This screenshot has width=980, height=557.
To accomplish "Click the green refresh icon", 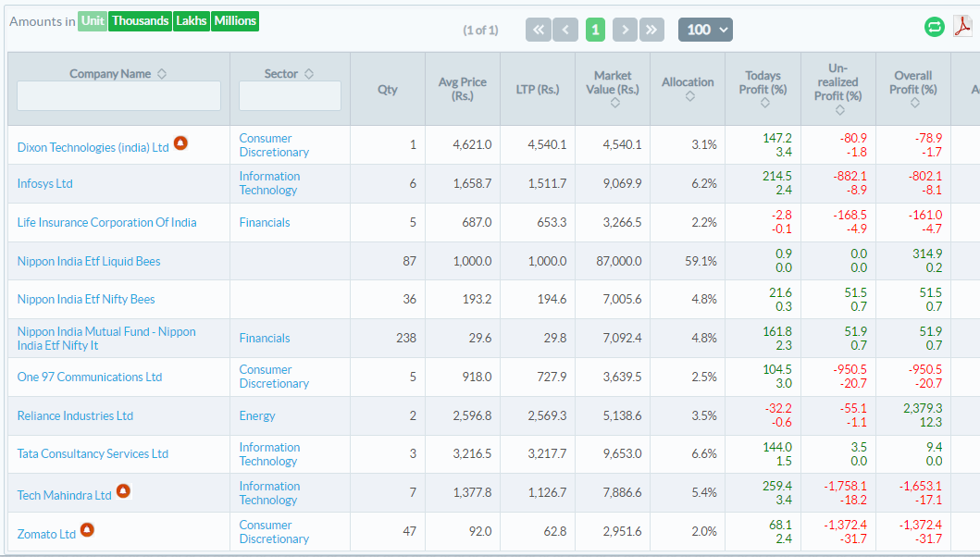I will click(x=934, y=27).
